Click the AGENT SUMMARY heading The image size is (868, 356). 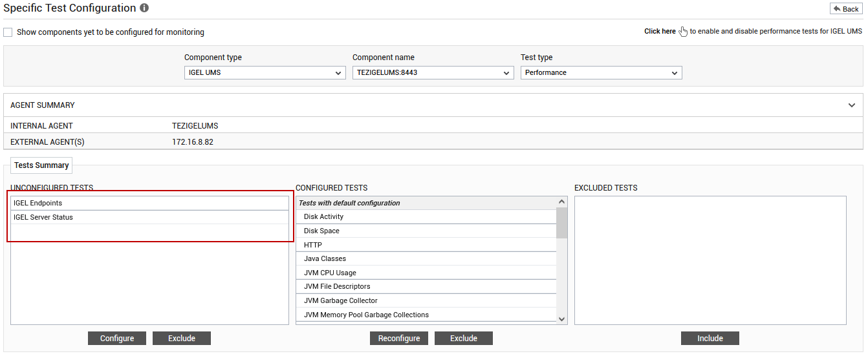coord(43,105)
